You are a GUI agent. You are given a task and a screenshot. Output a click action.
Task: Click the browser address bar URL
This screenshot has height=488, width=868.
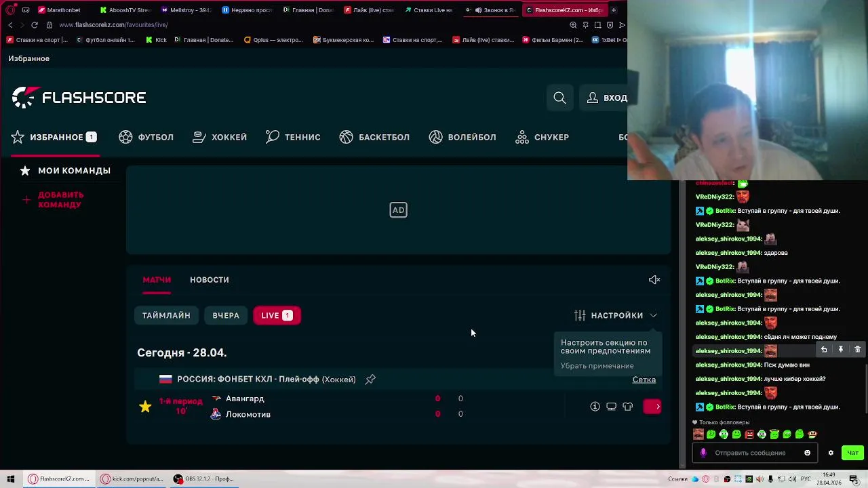[x=113, y=25]
